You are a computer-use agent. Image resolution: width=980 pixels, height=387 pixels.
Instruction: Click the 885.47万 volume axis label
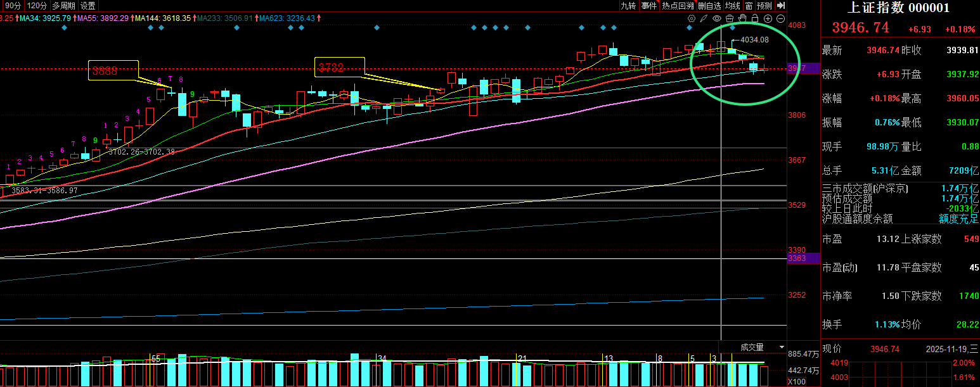point(804,354)
